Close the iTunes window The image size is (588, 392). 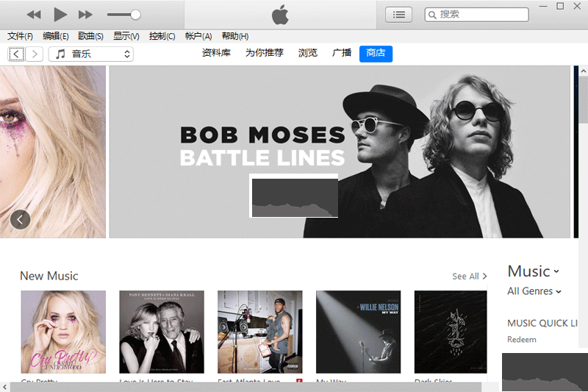[x=577, y=6]
